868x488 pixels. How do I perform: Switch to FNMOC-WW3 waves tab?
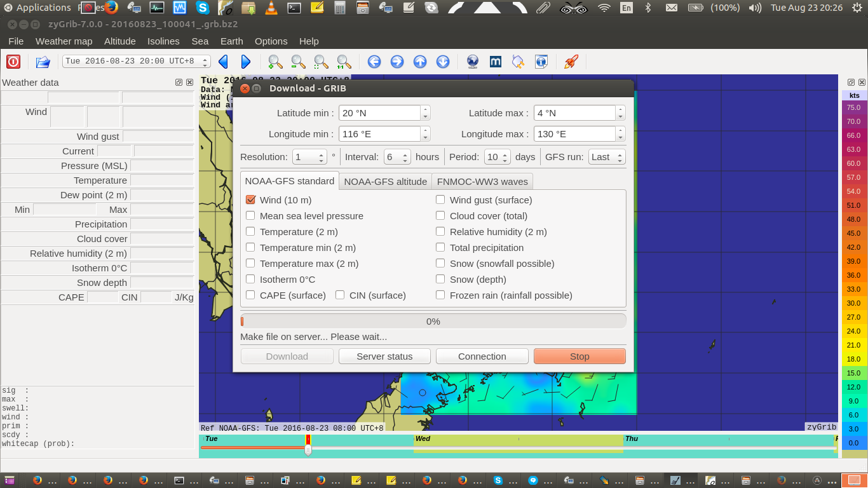pyautogui.click(x=482, y=181)
